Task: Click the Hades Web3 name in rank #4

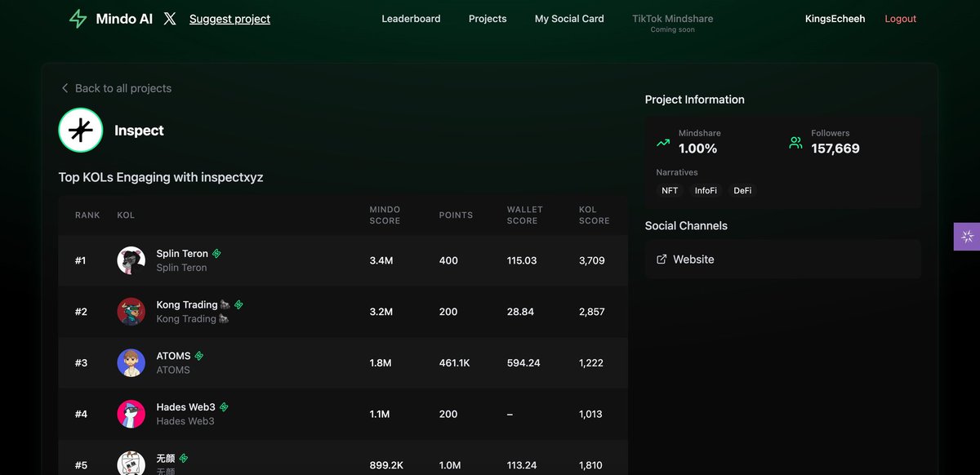Action: [185, 406]
